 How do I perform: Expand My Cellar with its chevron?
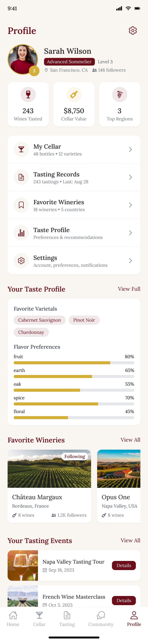pyautogui.click(x=130, y=150)
